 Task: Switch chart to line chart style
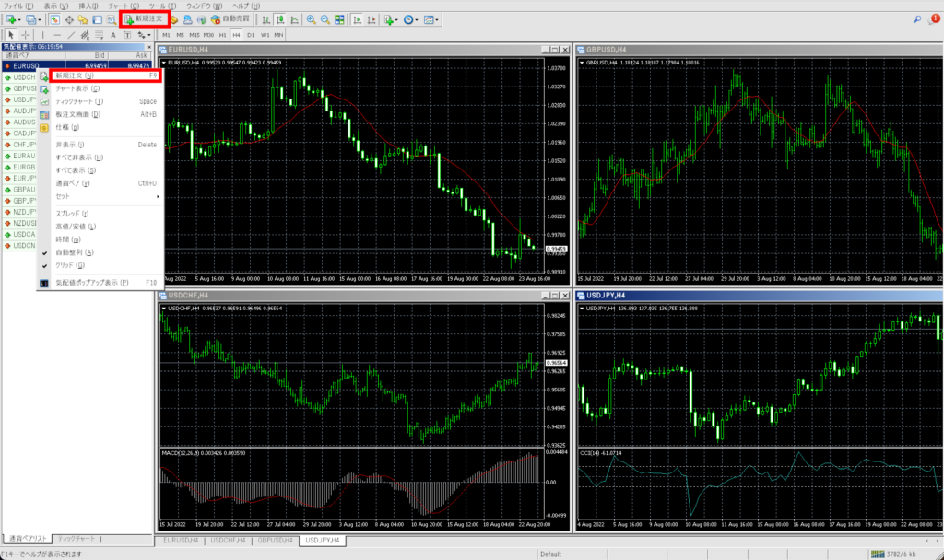tap(294, 20)
